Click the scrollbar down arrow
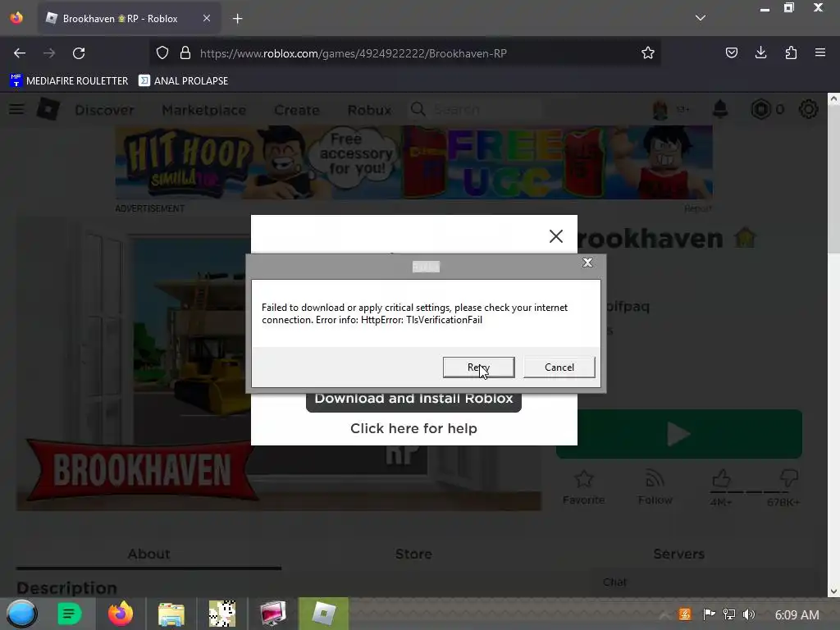This screenshot has width=840, height=630. tap(833, 591)
